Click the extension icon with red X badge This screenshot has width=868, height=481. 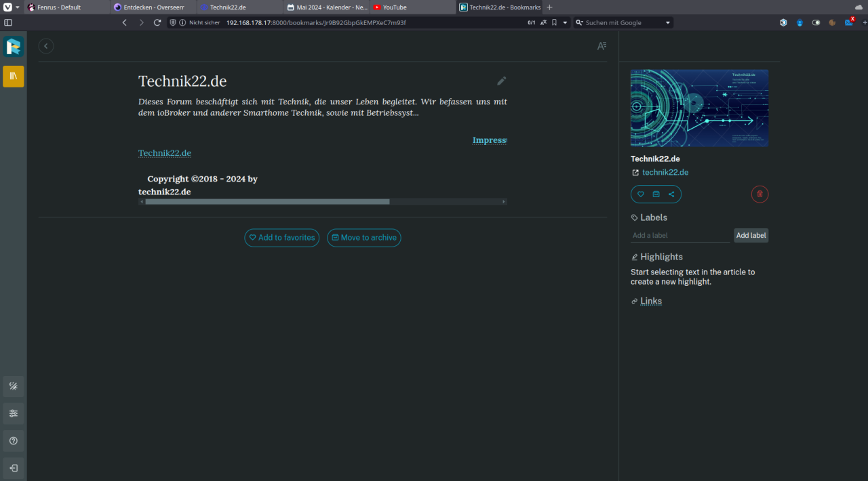click(x=849, y=22)
